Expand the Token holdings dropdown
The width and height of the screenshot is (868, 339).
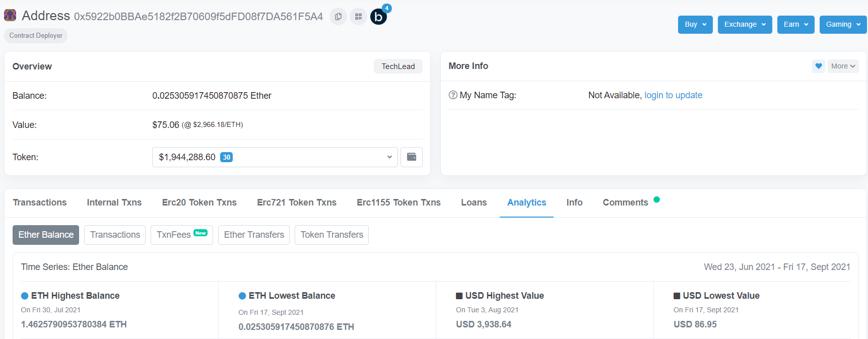coord(275,157)
